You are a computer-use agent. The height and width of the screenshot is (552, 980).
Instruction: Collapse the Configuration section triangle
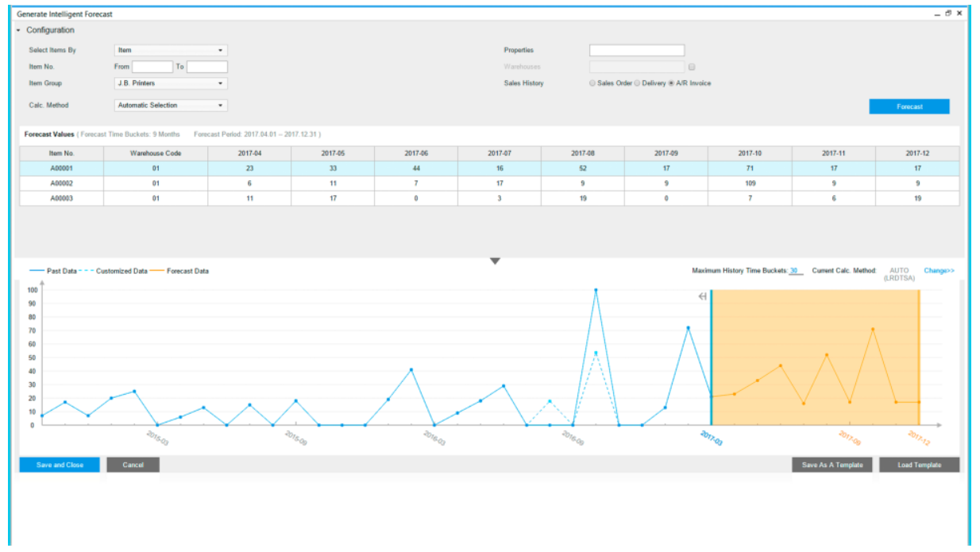point(18,30)
